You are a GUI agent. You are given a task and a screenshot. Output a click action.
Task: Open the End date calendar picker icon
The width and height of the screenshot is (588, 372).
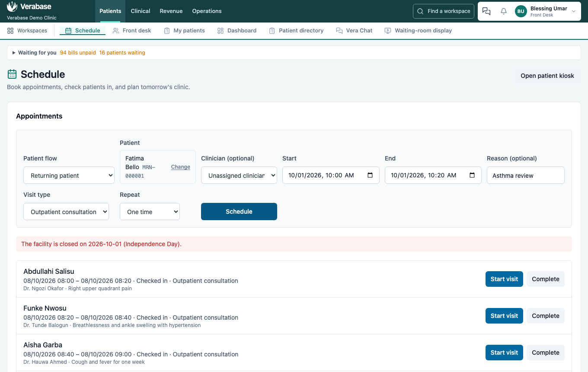coord(472,175)
